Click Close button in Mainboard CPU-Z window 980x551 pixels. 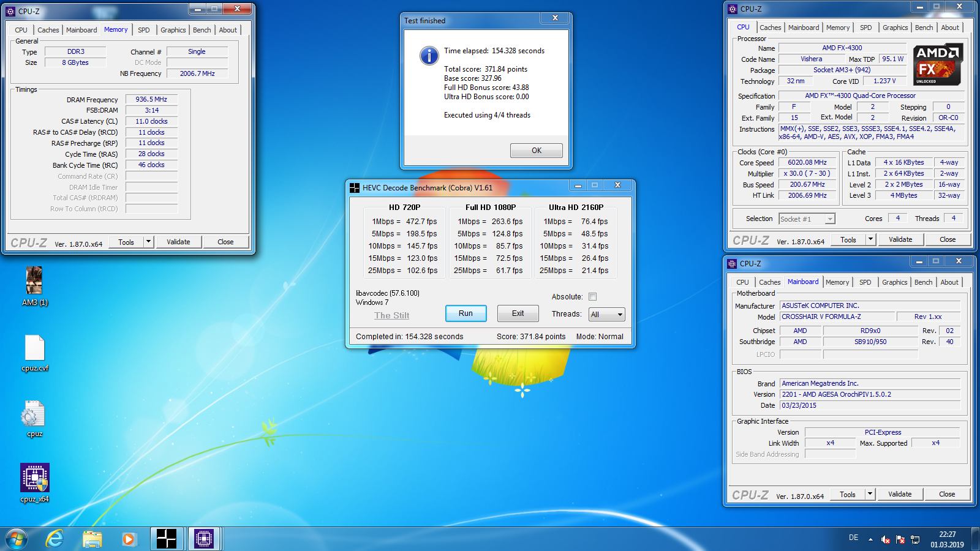947,494
